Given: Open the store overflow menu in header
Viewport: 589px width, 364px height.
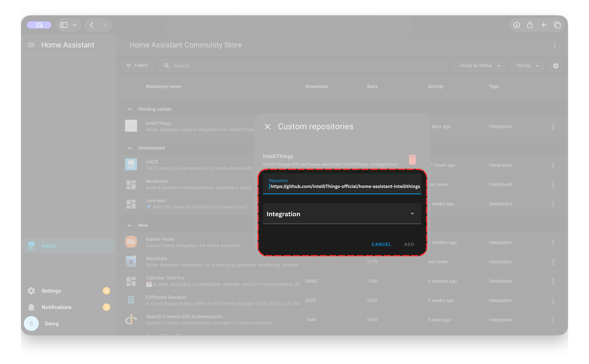Looking at the screenshot, I should point(555,45).
